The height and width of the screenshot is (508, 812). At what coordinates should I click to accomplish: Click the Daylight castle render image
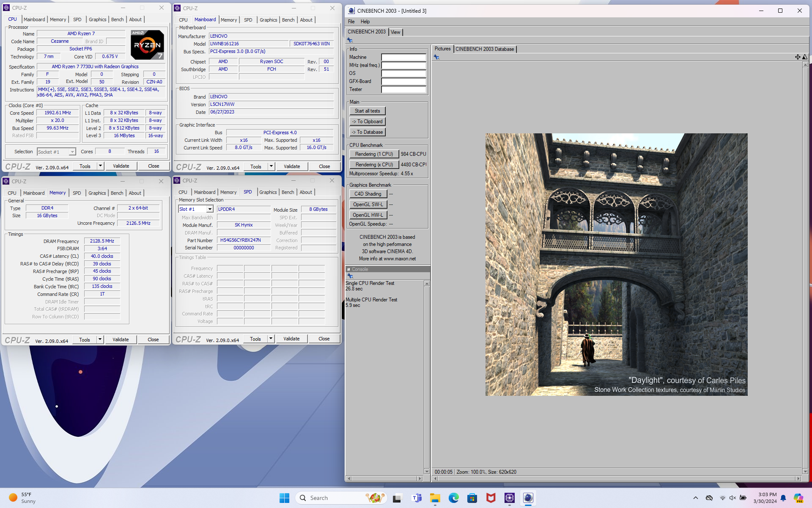(x=616, y=265)
